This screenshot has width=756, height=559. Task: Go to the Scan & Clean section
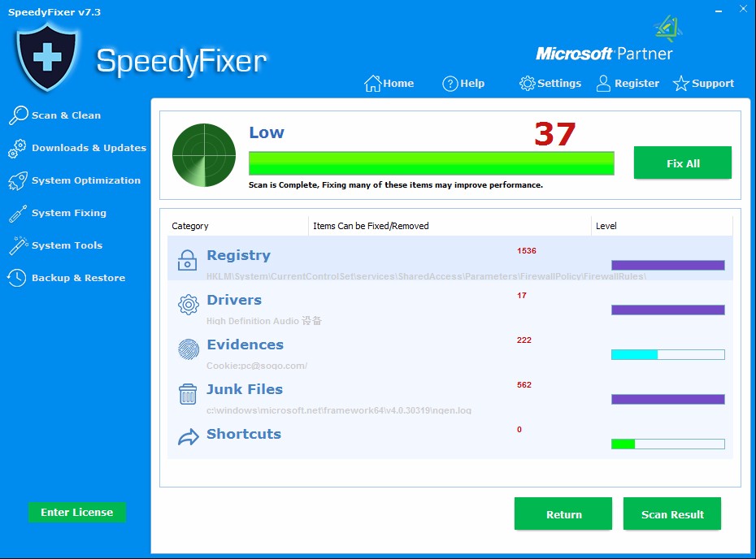coord(55,115)
